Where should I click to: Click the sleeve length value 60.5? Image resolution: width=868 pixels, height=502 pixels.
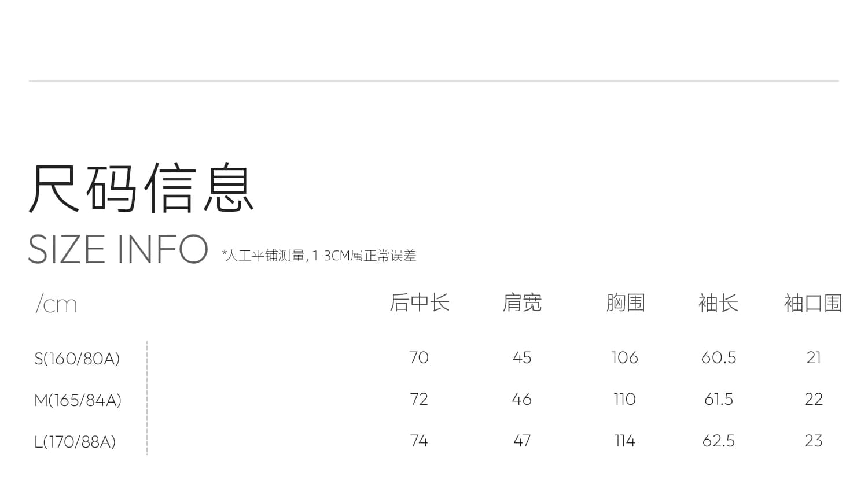[x=719, y=357]
